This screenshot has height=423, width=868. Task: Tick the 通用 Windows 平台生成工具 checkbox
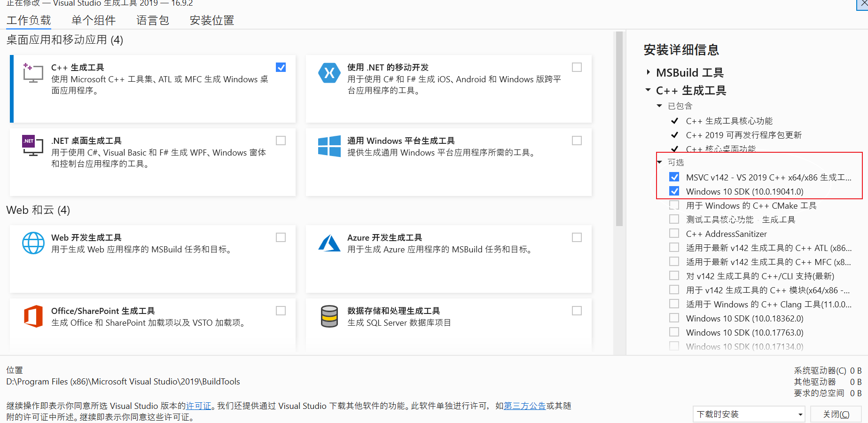pos(577,141)
